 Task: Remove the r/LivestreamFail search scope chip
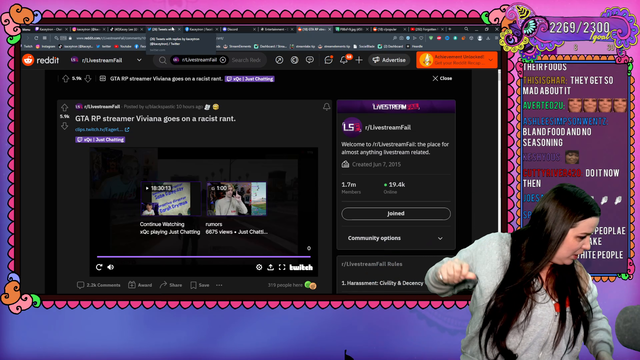223,60
